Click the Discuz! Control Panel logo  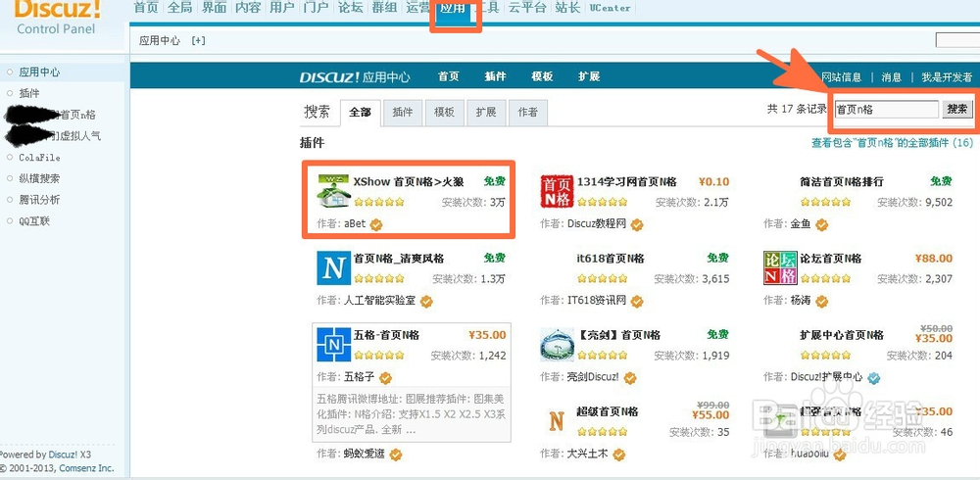pos(56,18)
